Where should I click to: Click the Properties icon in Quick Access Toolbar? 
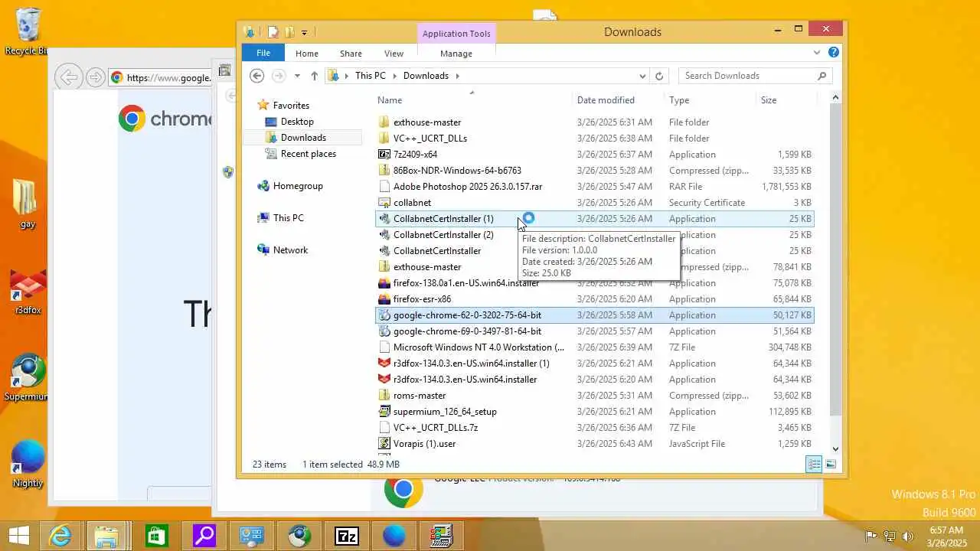[x=273, y=32]
